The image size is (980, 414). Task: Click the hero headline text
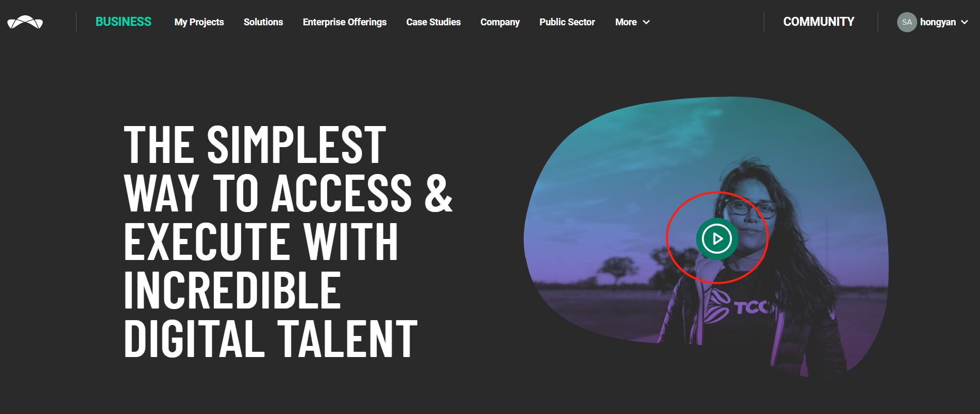tap(288, 241)
